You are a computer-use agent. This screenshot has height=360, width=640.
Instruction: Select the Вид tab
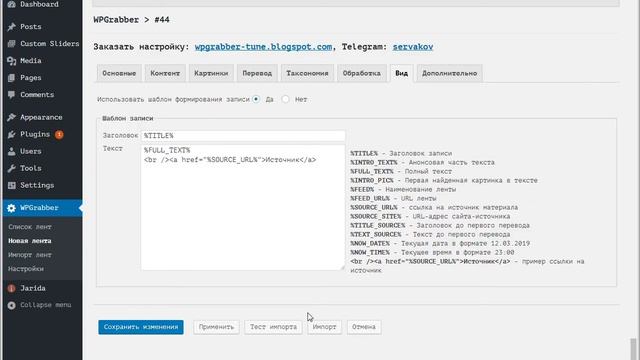pos(402,73)
